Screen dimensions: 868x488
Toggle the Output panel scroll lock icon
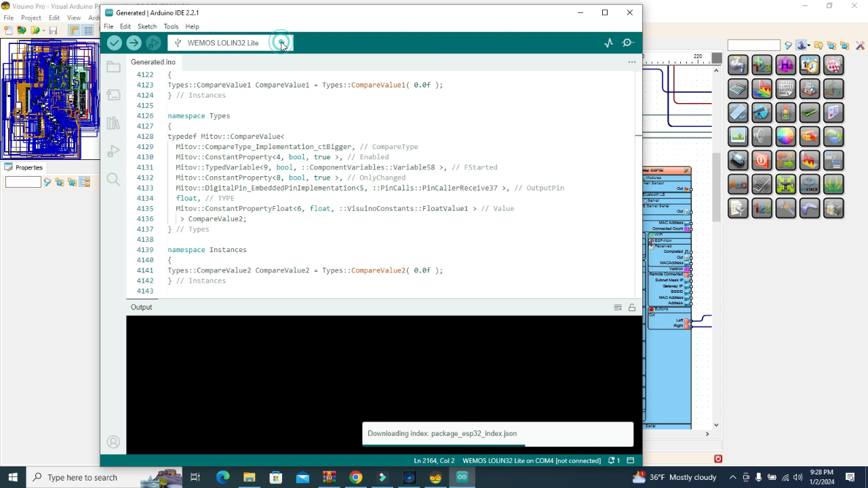pos(632,308)
